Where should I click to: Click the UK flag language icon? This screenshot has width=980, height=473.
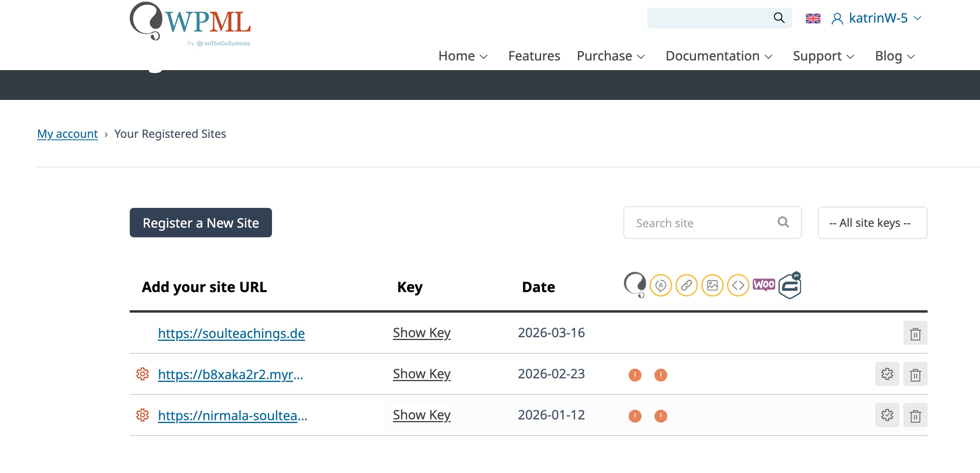(x=813, y=19)
